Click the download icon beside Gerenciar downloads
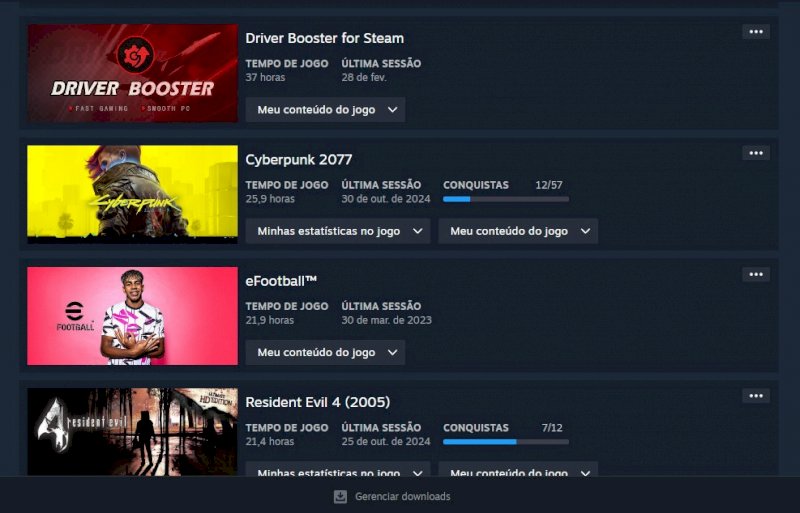The width and height of the screenshot is (800, 513). [340, 497]
